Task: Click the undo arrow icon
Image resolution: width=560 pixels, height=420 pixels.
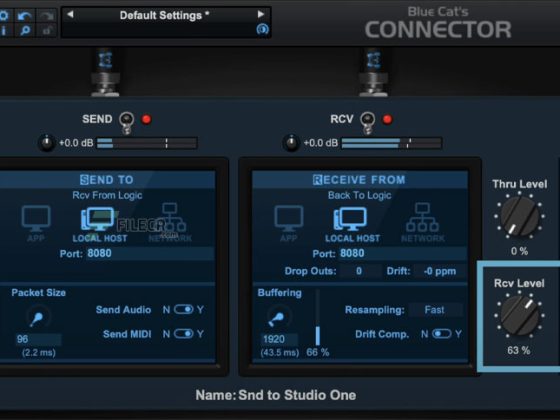Action: [x=25, y=16]
